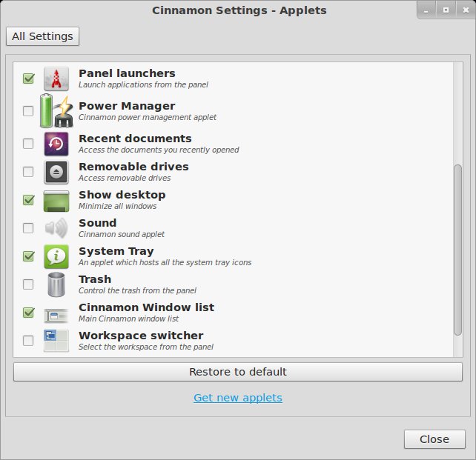The width and height of the screenshot is (476, 460).
Task: Click the Workspace switcher grid icon
Action: (56, 341)
